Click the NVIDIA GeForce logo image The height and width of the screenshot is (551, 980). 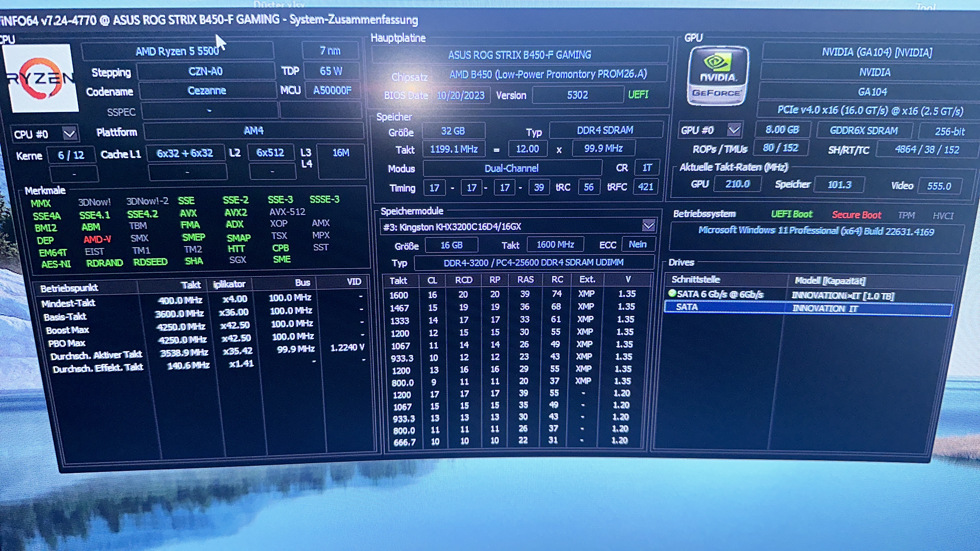pos(717,76)
